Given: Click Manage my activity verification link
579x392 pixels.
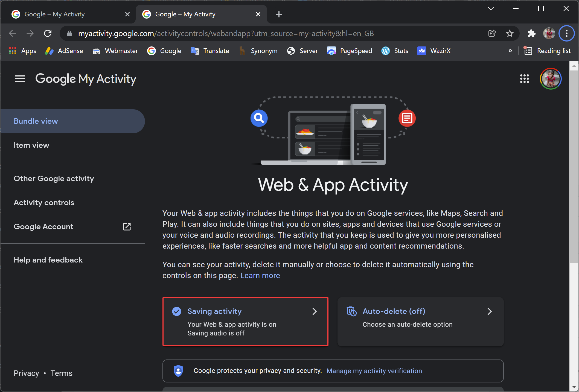Looking at the screenshot, I should pos(374,371).
